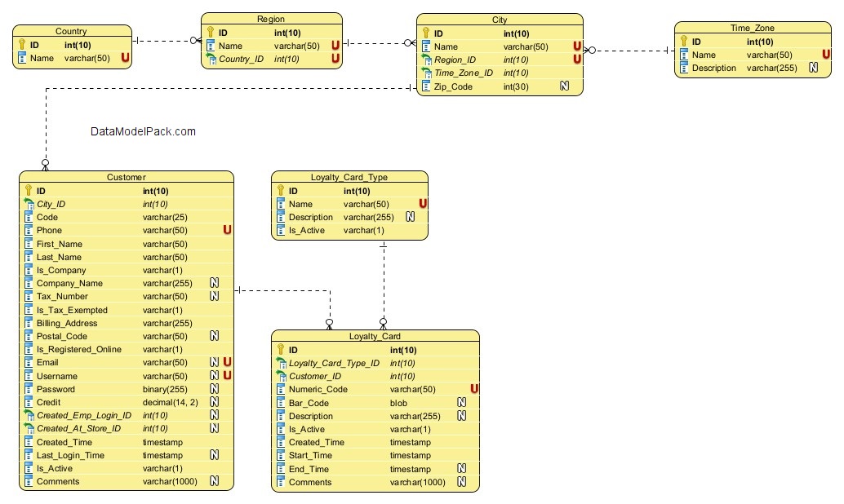Select the City entity header
This screenshot has height=504, width=844.
[500, 20]
